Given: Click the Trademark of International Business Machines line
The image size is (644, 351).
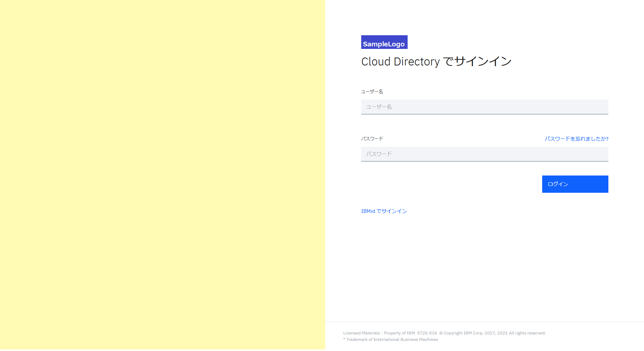Looking at the screenshot, I should point(390,339).
